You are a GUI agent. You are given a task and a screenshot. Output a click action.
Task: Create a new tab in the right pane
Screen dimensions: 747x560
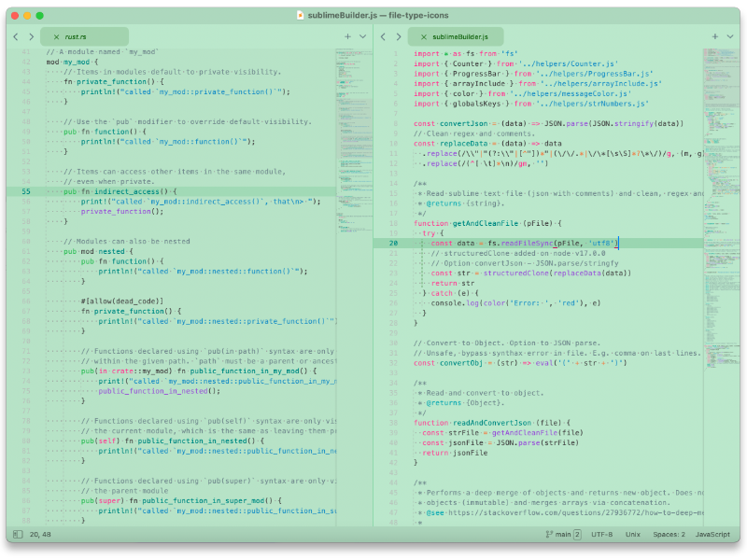click(713, 36)
